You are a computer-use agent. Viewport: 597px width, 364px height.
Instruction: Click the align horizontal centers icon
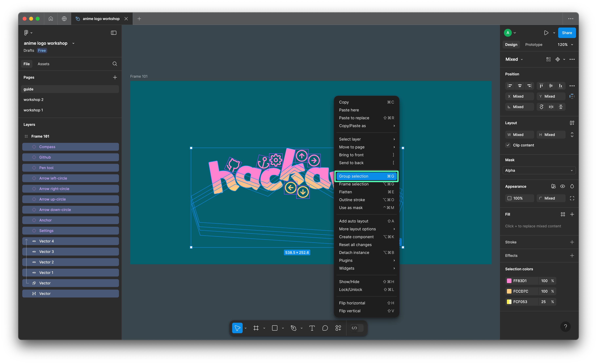[520, 86]
